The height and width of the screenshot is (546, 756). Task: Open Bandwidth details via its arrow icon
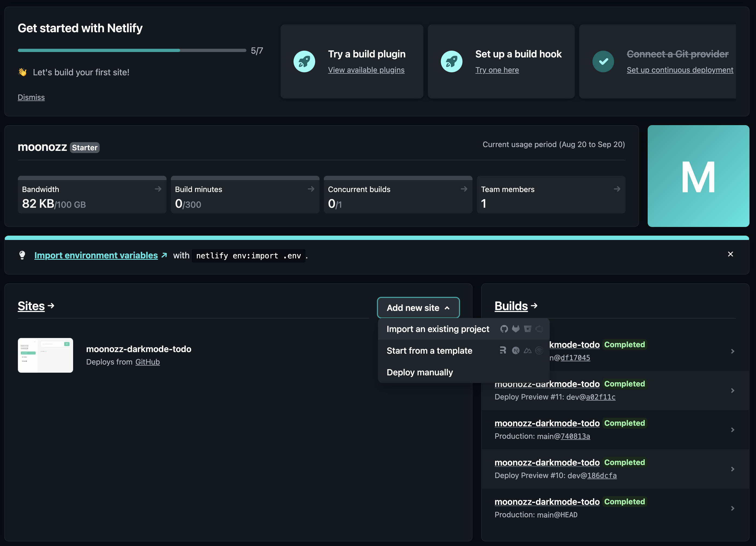click(158, 189)
